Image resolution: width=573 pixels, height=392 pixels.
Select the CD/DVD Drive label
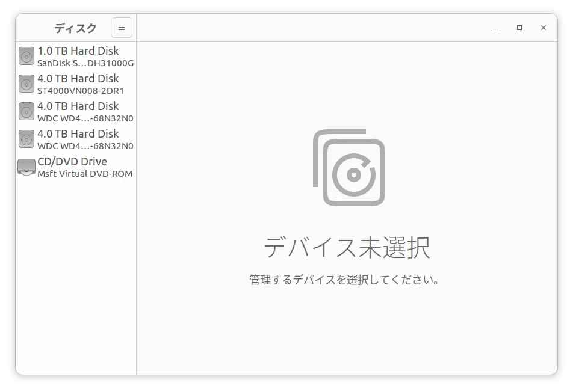click(x=72, y=161)
